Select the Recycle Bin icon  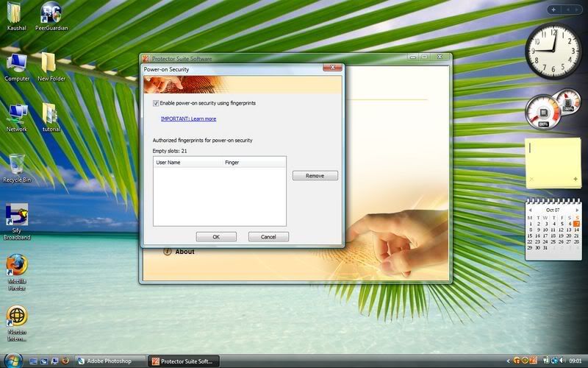(17, 169)
